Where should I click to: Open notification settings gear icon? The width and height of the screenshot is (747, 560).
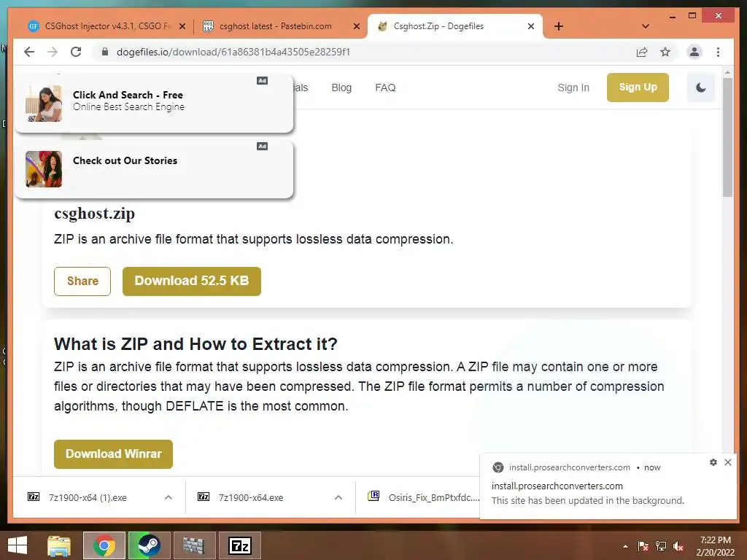[713, 462]
